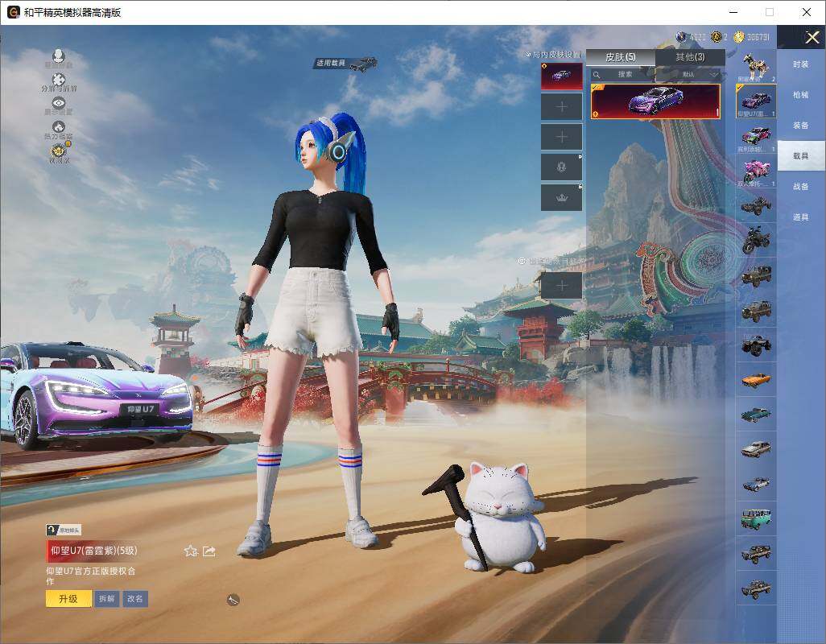Click the locked medal slot

pos(562,167)
